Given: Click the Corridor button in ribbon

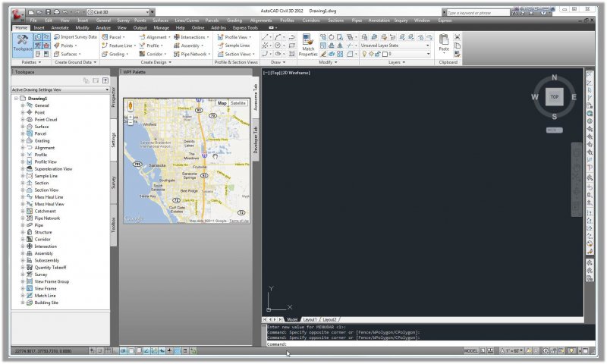Looking at the screenshot, I should point(153,54).
